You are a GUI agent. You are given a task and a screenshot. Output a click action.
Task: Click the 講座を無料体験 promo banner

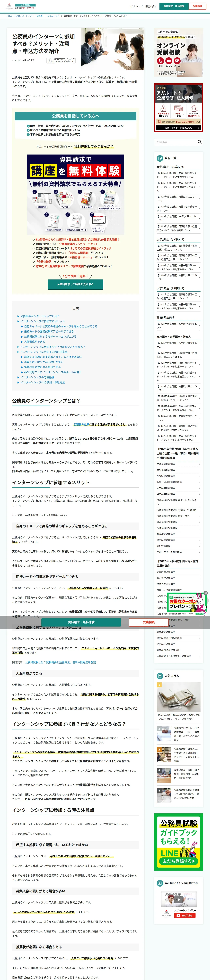click(75, 194)
